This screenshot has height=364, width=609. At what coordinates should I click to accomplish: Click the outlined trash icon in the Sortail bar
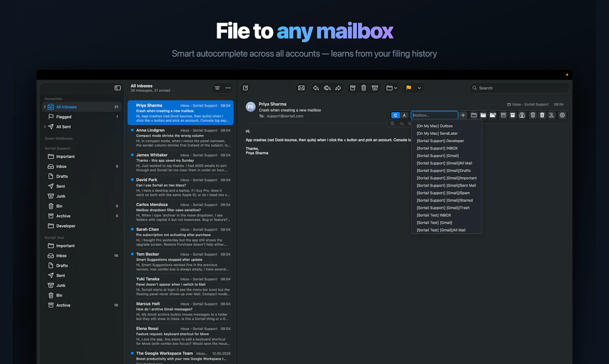click(533, 115)
